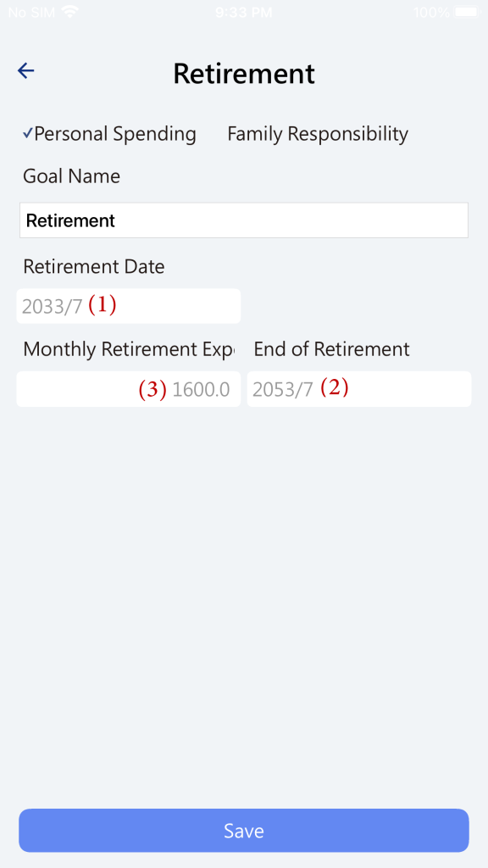Click the Retirement Date label
The image size is (488, 868).
(x=94, y=267)
